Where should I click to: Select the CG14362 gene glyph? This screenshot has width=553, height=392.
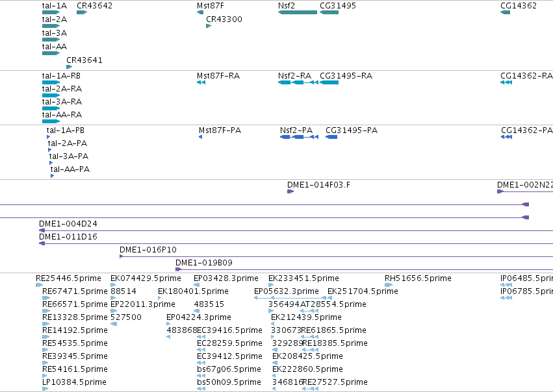(505, 12)
